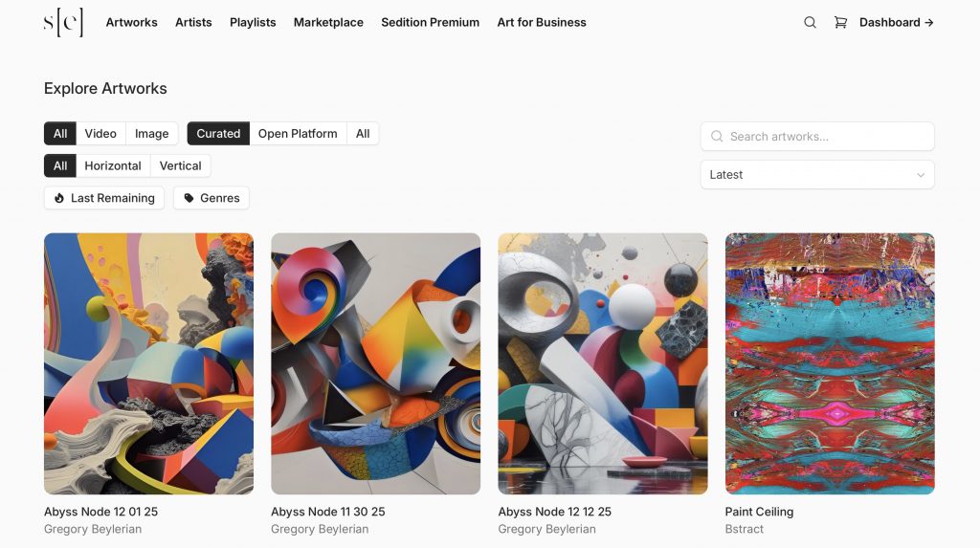The image size is (980, 548).
Task: Click the tag icon on Genres
Action: (189, 198)
